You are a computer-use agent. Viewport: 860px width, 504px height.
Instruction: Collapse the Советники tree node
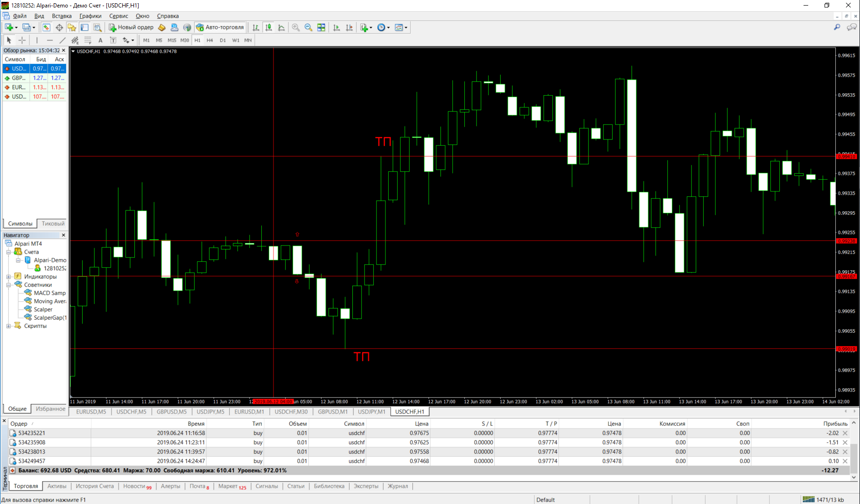(8, 285)
